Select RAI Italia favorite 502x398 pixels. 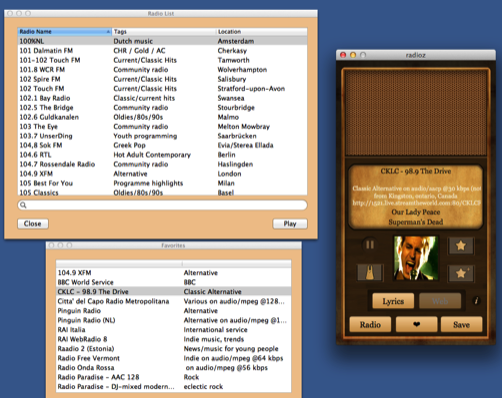click(x=173, y=330)
